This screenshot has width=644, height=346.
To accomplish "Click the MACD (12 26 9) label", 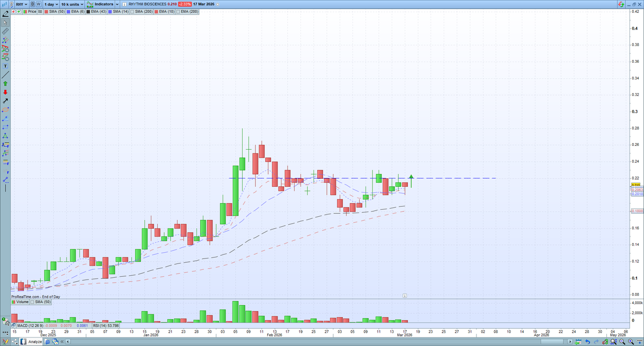I will coord(30,326).
